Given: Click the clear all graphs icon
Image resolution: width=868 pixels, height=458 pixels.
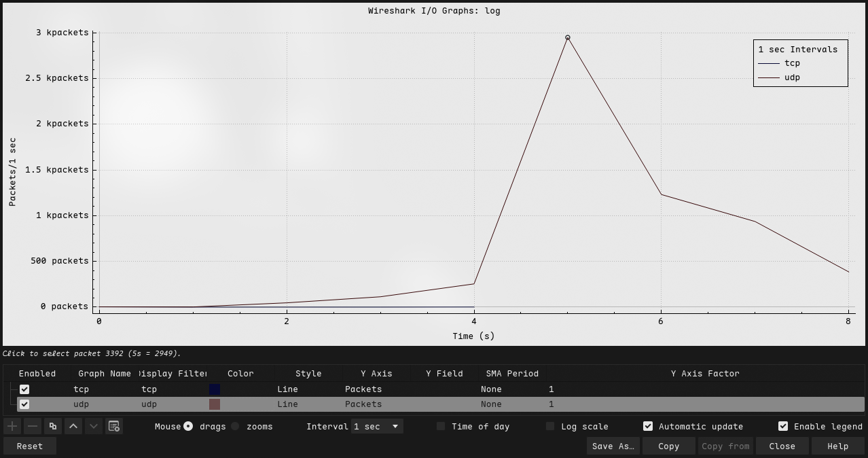Looking at the screenshot, I should (x=114, y=426).
